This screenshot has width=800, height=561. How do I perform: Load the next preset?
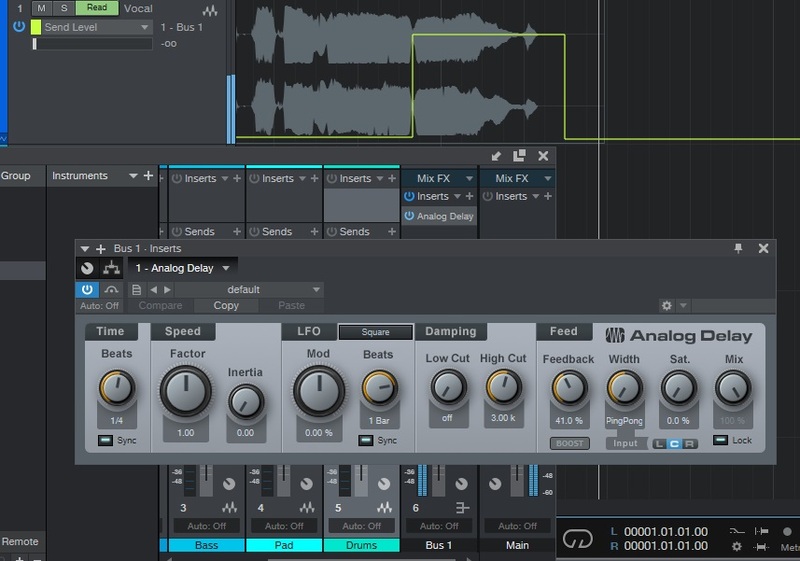(167, 290)
